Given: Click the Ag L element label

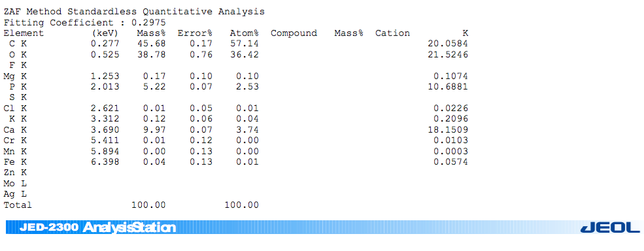Looking at the screenshot, I should tap(15, 194).
